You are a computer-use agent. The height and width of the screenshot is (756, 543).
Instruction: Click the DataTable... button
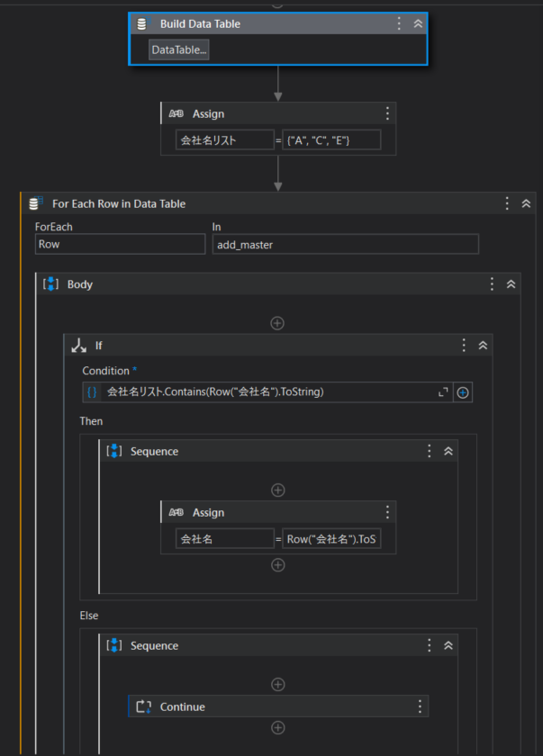(x=179, y=49)
